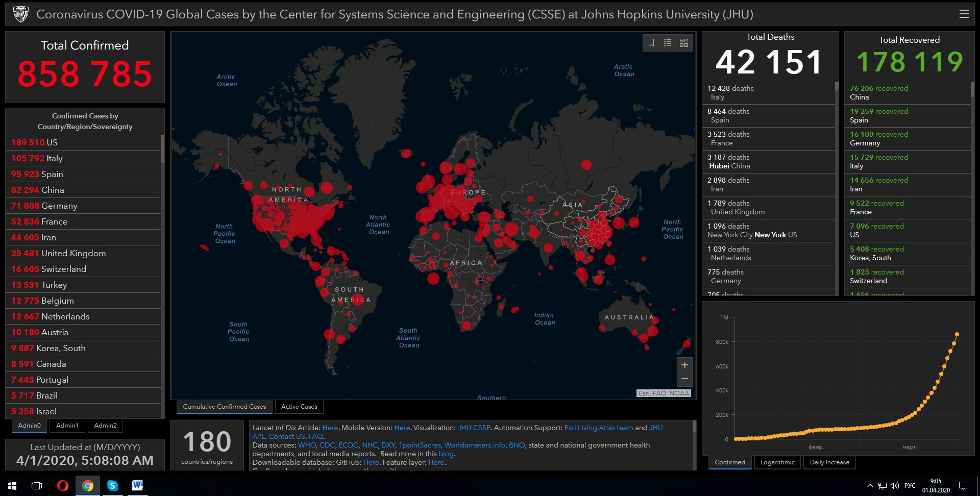Open the WHO data source link

[307, 445]
